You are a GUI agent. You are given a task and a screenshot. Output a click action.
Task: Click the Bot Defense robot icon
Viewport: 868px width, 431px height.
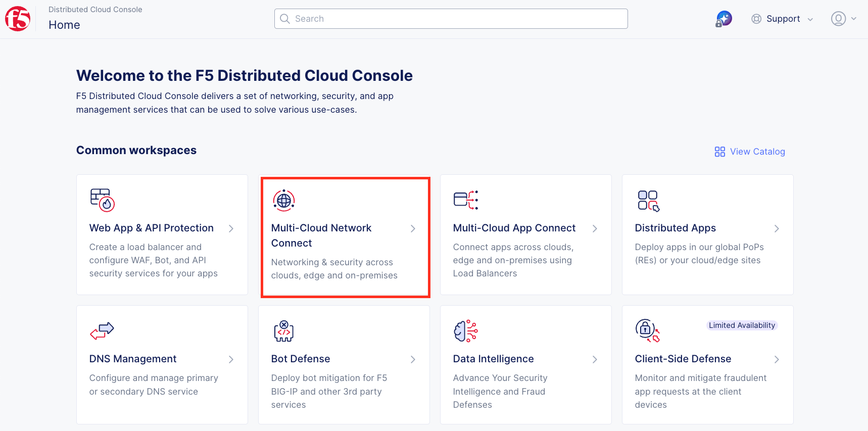coord(284,331)
